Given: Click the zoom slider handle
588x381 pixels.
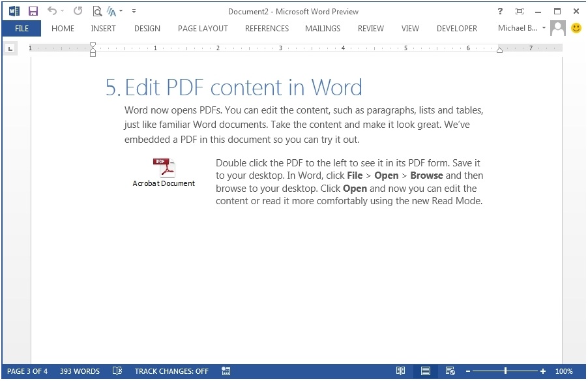Looking at the screenshot, I should pos(505,371).
